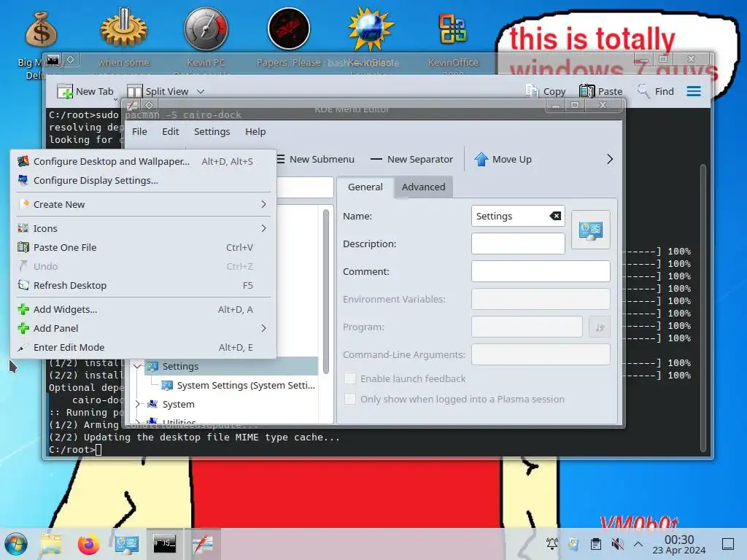Launch Firefox from the taskbar
The width and height of the screenshot is (747, 560).
[x=88, y=544]
